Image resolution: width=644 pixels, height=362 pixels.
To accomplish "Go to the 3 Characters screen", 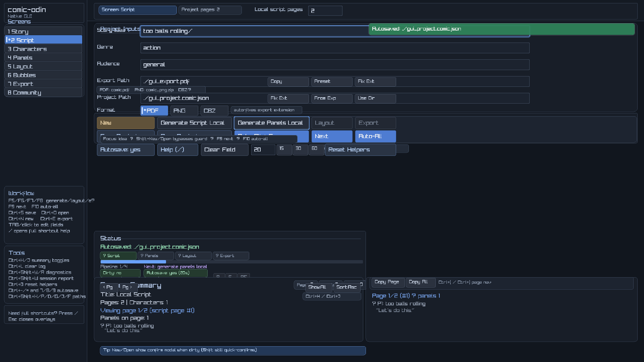I will 44,49.
